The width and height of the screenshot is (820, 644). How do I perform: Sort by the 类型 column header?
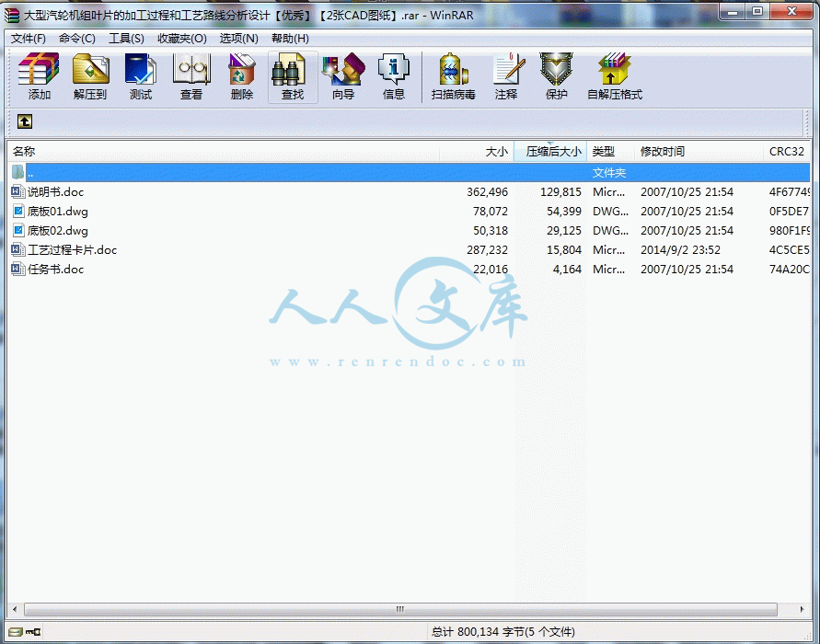(611, 152)
